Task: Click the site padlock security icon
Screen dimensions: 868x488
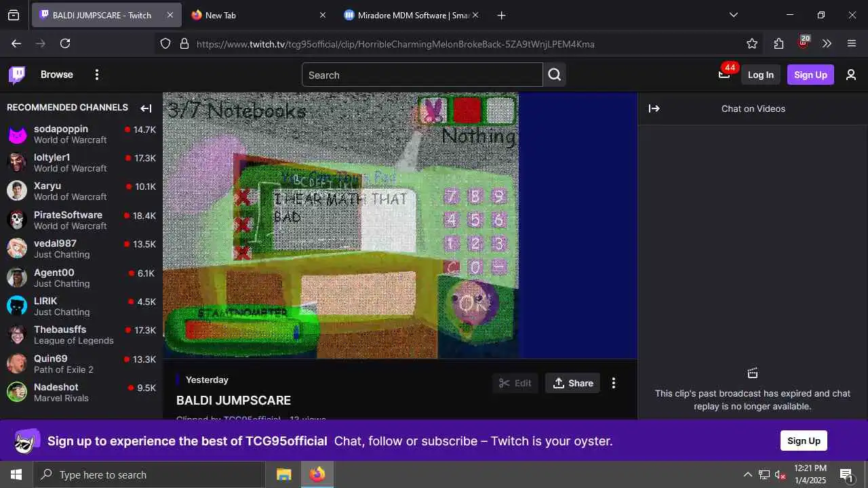Action: (x=184, y=43)
